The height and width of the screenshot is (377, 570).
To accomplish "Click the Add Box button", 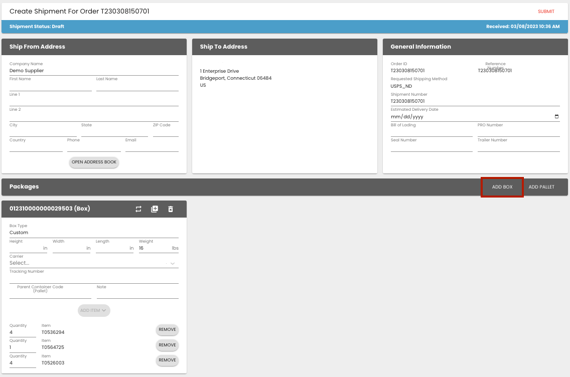I will 502,187.
